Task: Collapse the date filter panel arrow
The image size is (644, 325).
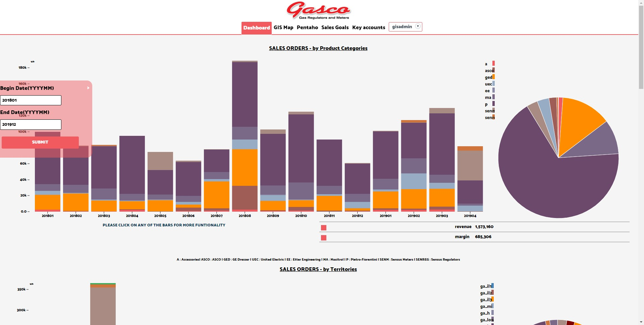Action: [x=88, y=88]
